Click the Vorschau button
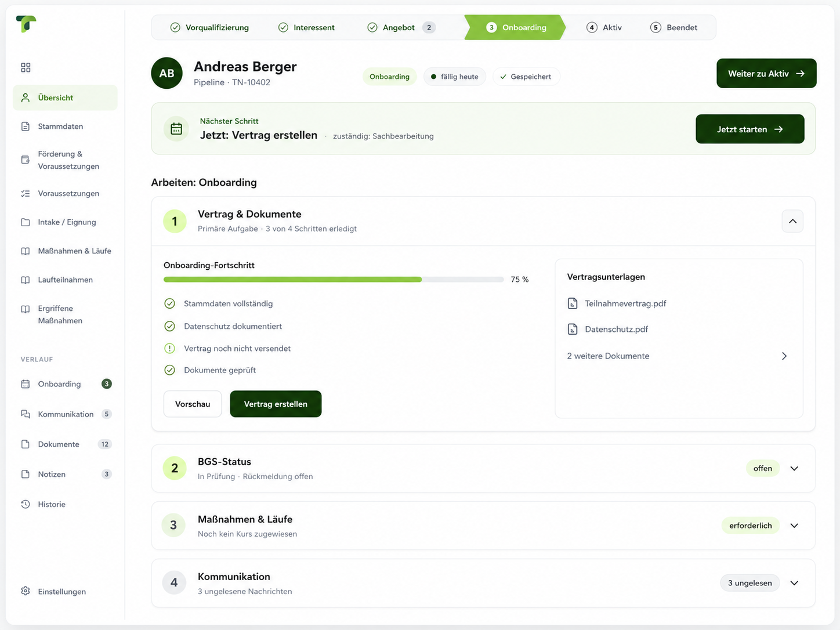840x630 pixels. pyautogui.click(x=193, y=404)
